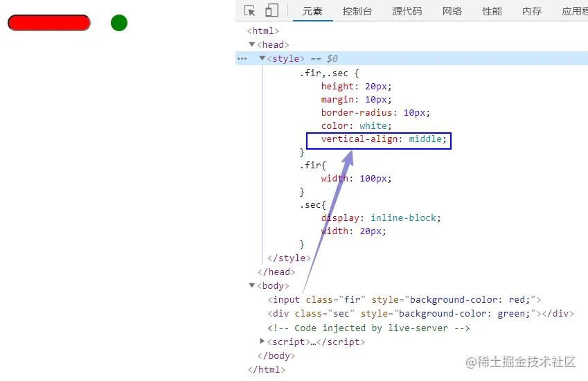Select the input class="fir" element row
Image resolution: width=588 pixels, height=381 pixels.
click(404, 300)
